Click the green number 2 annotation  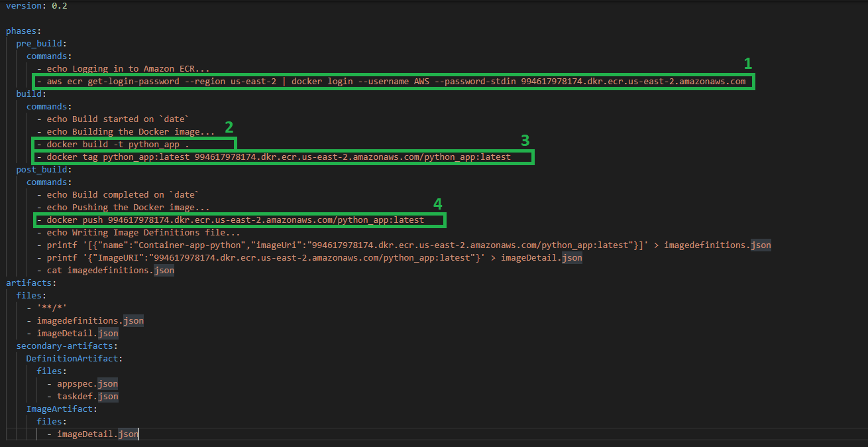coord(229,127)
